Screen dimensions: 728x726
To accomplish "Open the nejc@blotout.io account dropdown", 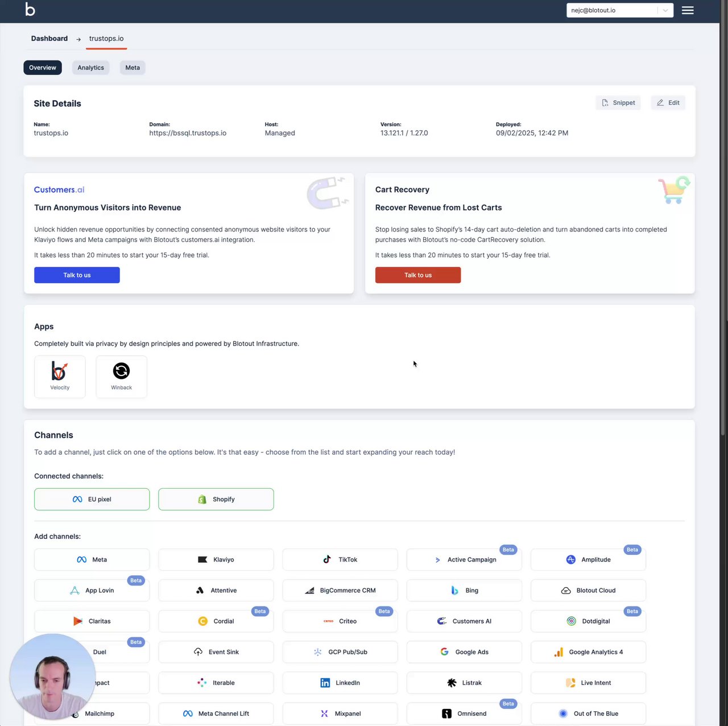I will [x=620, y=10].
